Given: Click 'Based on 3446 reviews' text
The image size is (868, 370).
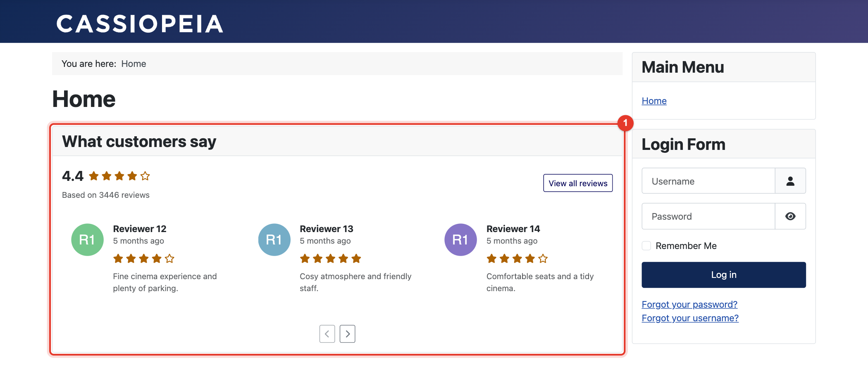Looking at the screenshot, I should tap(106, 195).
